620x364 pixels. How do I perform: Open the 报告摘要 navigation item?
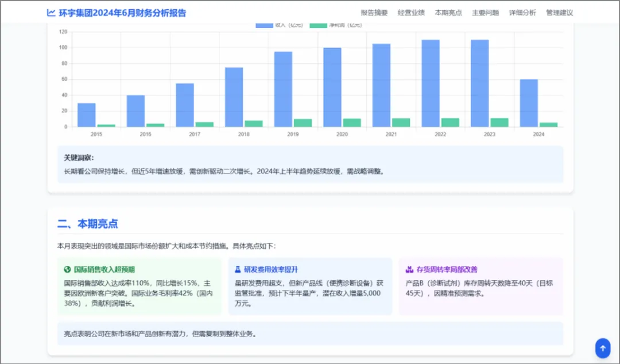click(x=375, y=12)
